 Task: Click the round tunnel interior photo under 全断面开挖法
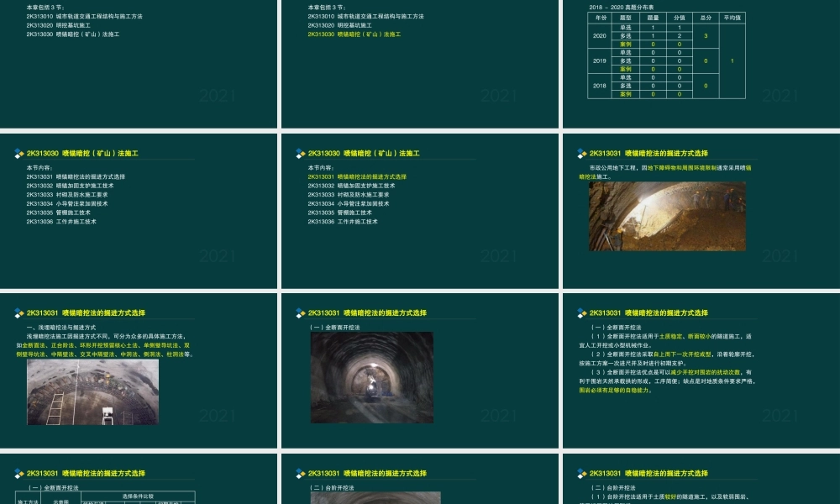tap(372, 378)
